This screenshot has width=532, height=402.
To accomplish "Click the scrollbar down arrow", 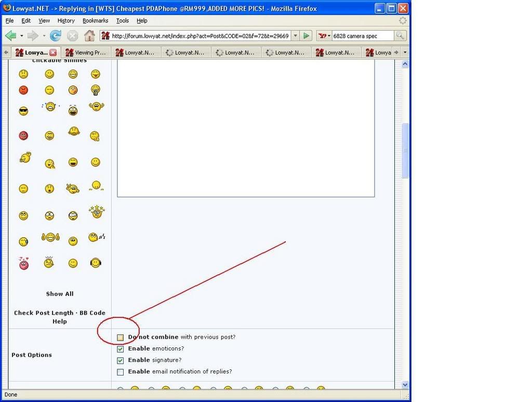I will coord(405,384).
